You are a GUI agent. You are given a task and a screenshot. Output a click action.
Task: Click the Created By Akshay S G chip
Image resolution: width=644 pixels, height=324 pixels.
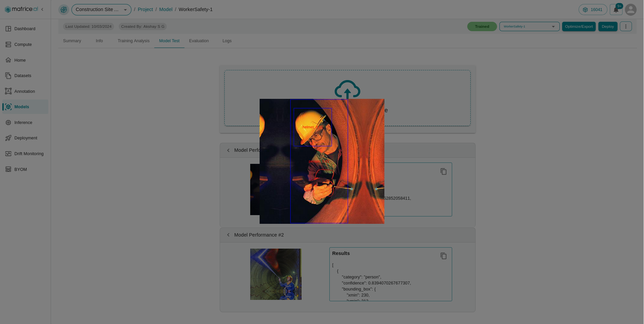point(143,26)
